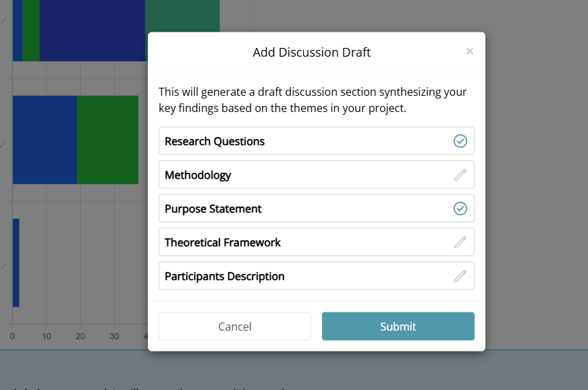Click the blue segment of middle bar
588x390 pixels.
tap(45, 140)
